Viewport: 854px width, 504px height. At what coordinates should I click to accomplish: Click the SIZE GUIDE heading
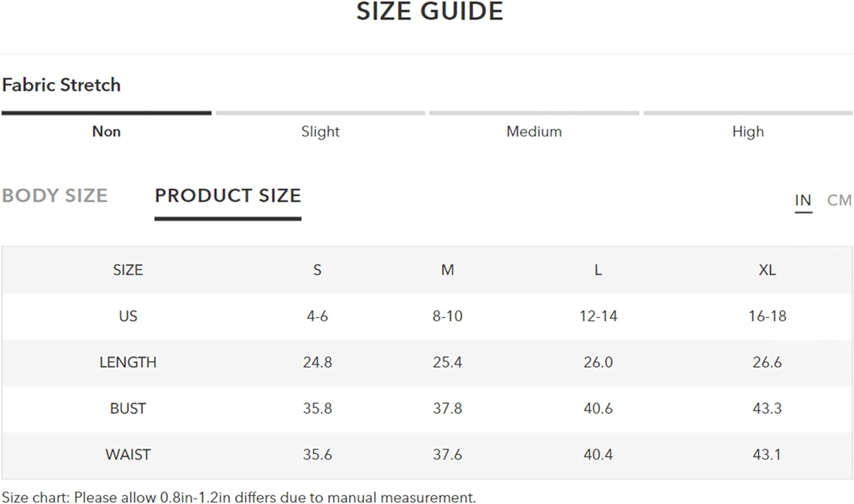tap(430, 11)
